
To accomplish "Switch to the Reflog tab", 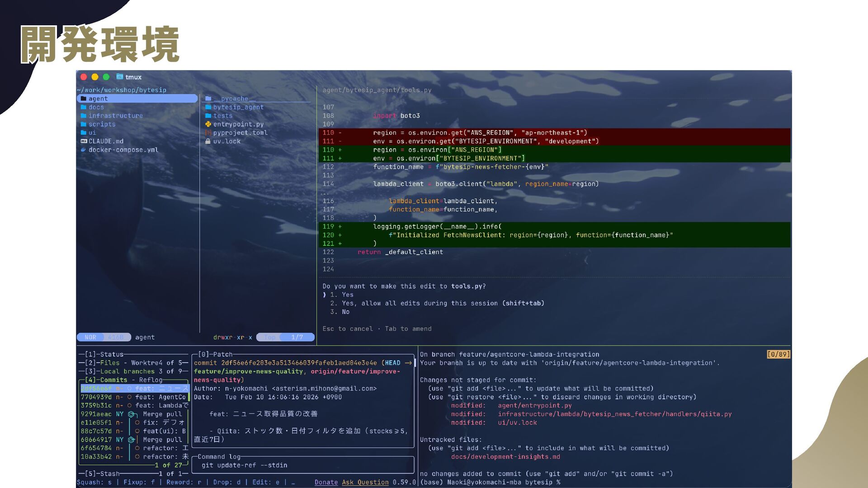I will [151, 380].
